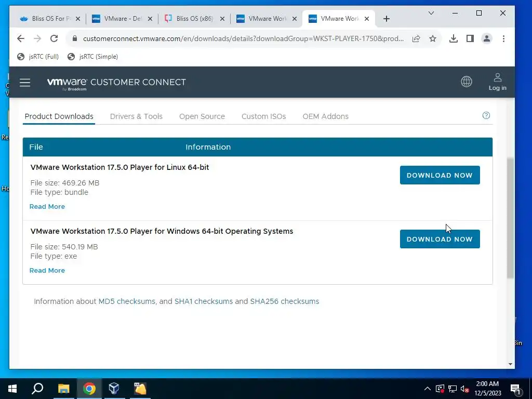Click the browser forward arrow
The width and height of the screenshot is (532, 399).
(37, 38)
